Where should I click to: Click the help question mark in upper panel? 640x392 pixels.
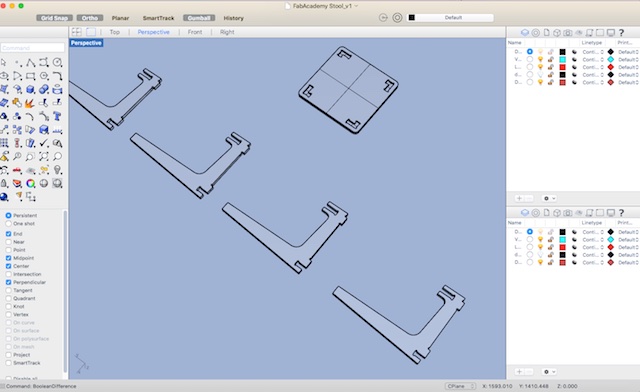pos(621,33)
